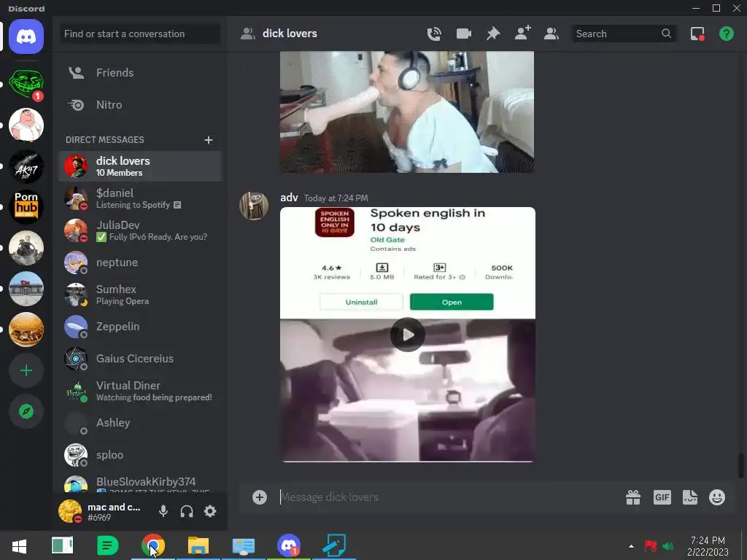Open Windows Start menu
747x560 pixels.
point(19,545)
